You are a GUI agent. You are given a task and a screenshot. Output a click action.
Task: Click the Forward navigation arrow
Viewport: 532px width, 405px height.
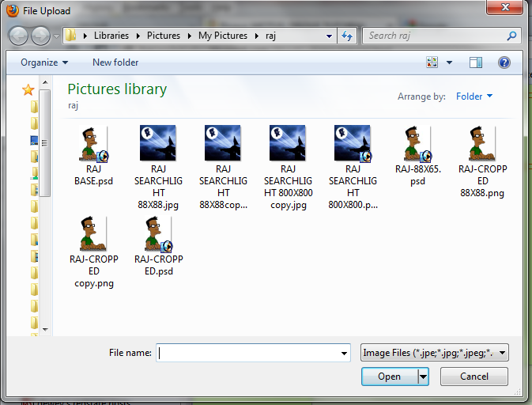point(41,36)
